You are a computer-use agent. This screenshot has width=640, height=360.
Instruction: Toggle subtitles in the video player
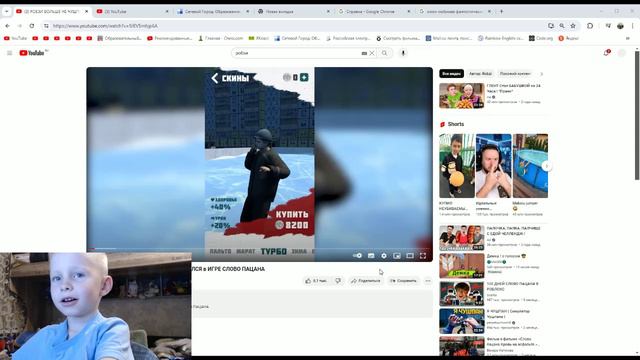pyautogui.click(x=371, y=256)
